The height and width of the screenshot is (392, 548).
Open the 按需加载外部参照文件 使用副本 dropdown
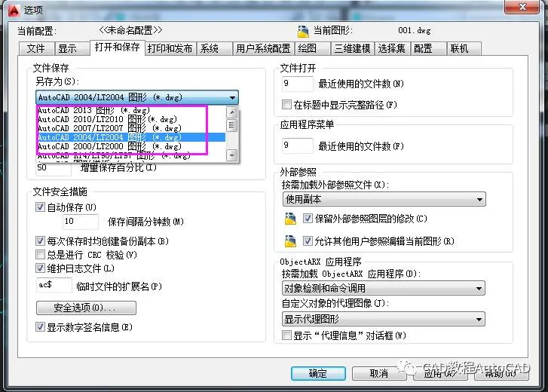pyautogui.click(x=384, y=200)
